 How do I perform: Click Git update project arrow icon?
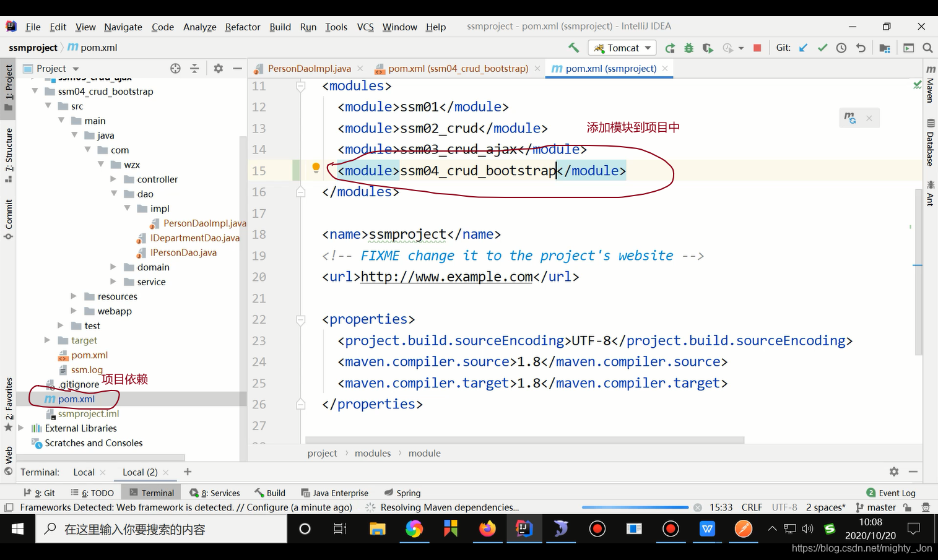pyautogui.click(x=803, y=48)
